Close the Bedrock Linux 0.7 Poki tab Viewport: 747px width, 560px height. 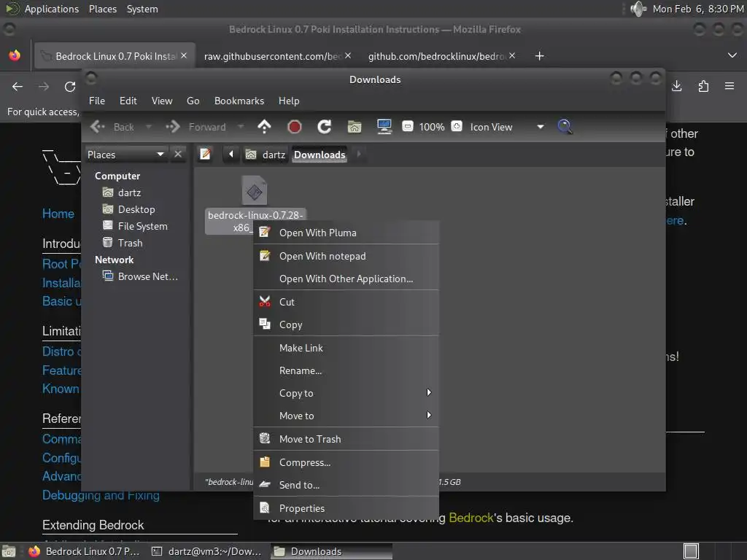click(184, 55)
